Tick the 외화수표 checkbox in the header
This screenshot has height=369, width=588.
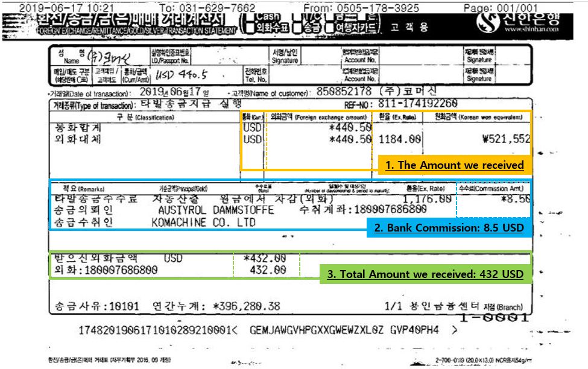coord(250,27)
